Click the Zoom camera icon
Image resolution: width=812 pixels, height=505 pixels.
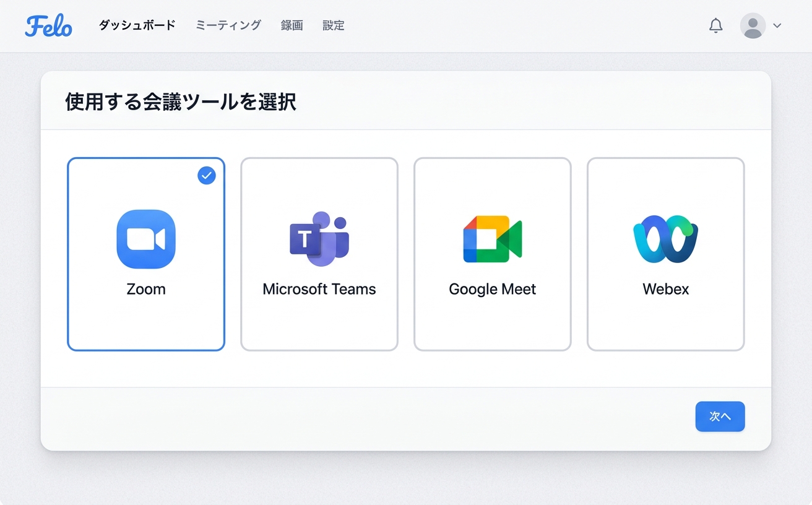point(146,239)
